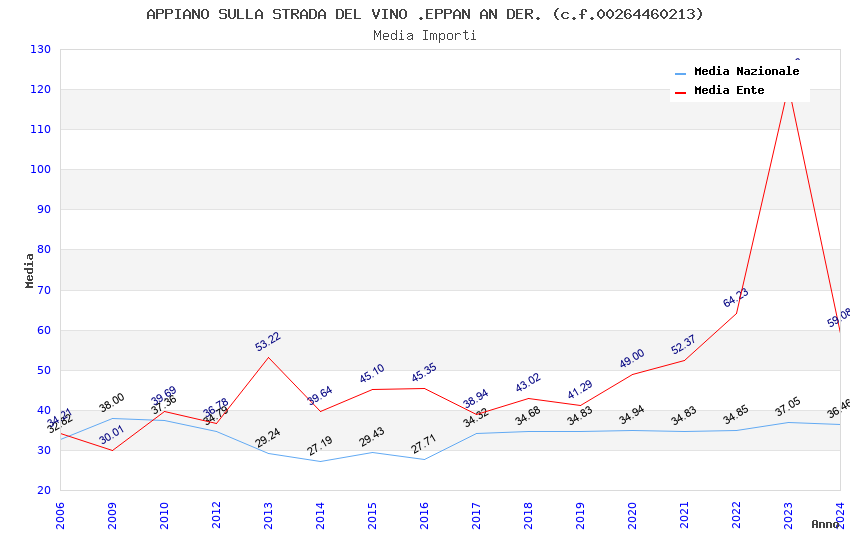
Task: Select the Media Nazionale legend label
Action: click(746, 71)
